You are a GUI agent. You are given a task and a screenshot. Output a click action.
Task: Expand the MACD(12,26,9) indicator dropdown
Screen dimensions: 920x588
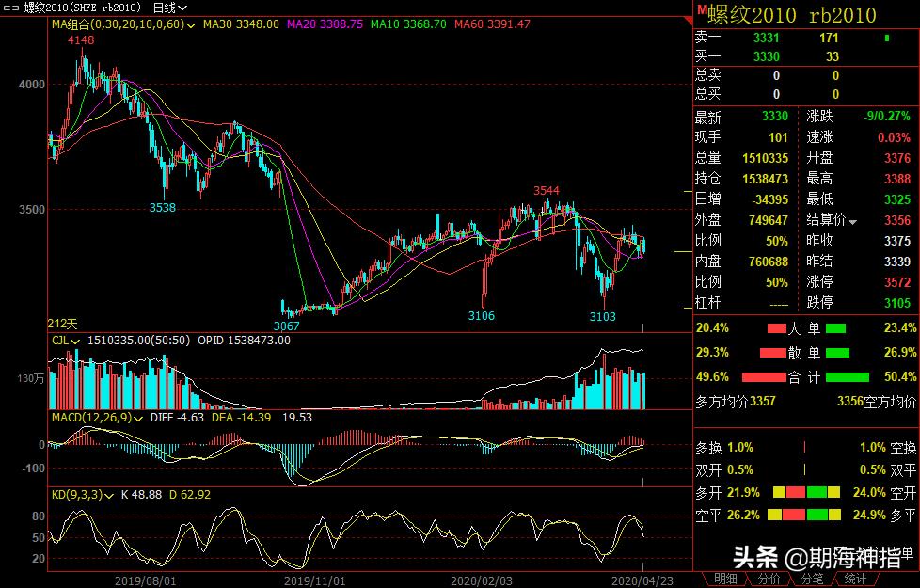pos(138,419)
